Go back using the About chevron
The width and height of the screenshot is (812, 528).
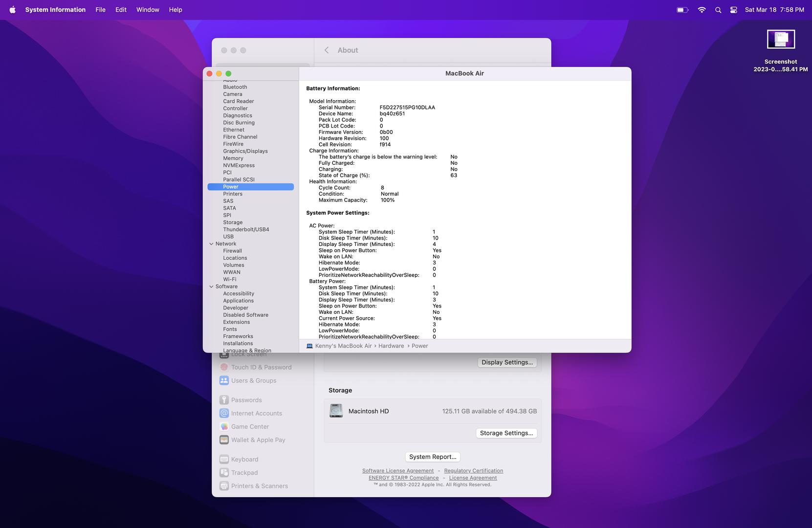[327, 50]
